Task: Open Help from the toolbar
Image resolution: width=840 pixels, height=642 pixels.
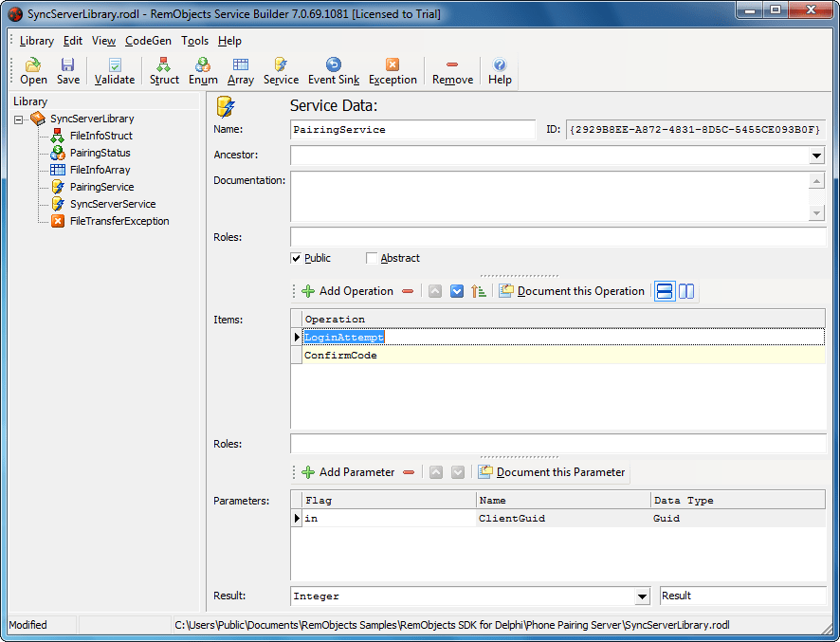Action: click(500, 71)
